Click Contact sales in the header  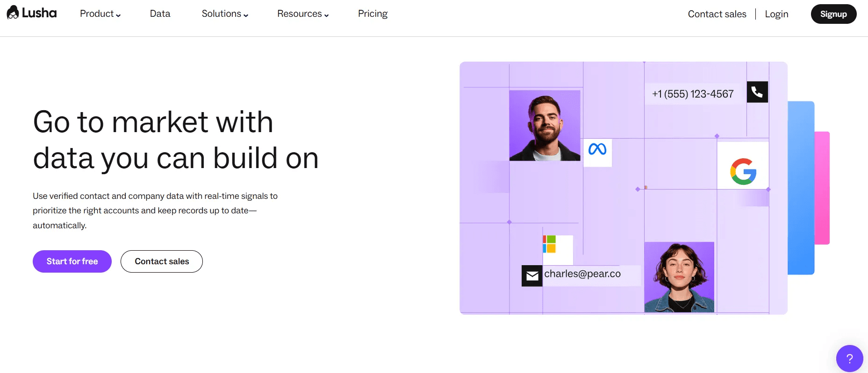[x=717, y=14]
